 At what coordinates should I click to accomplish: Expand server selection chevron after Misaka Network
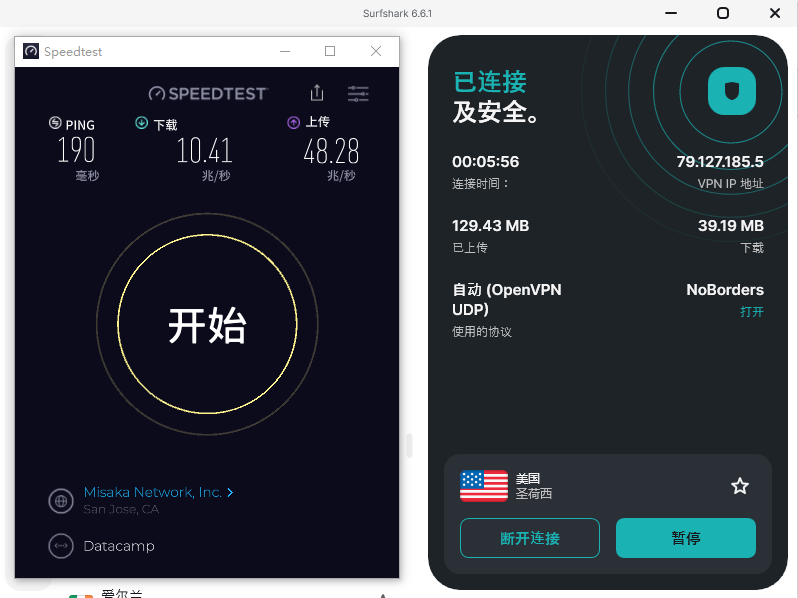pos(230,492)
